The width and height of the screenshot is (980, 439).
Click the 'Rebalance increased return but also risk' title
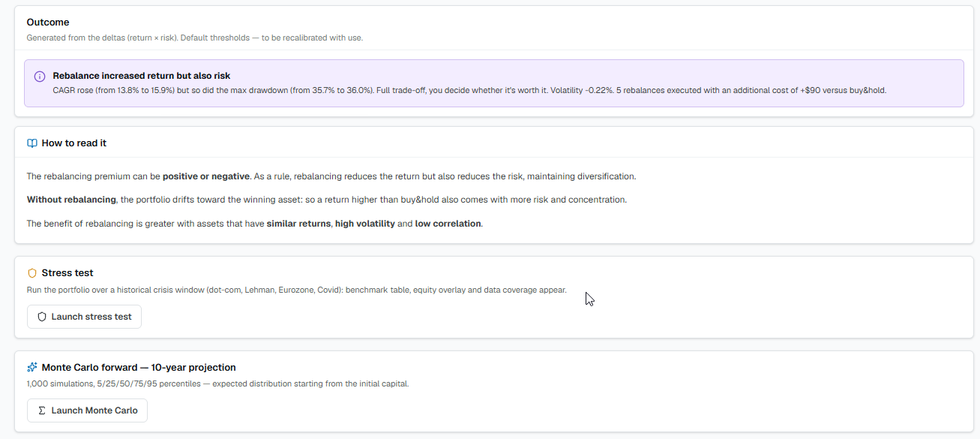pos(142,76)
